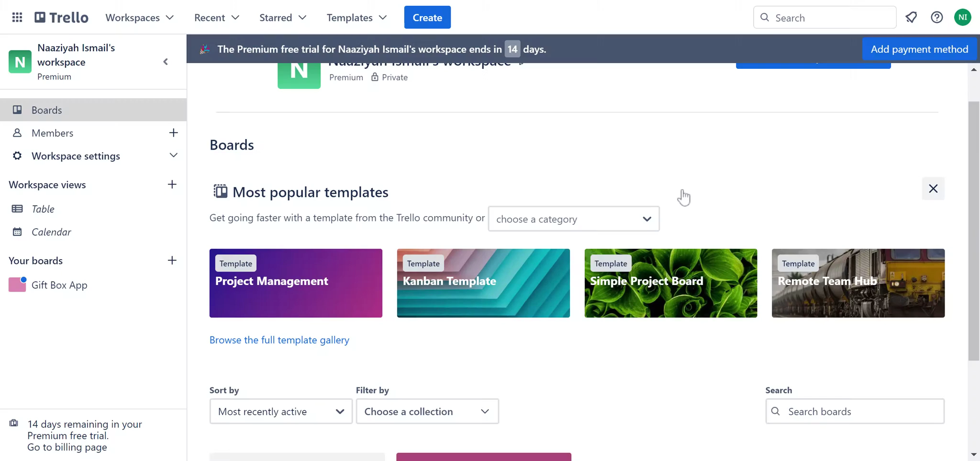Open the notifications icon in header

(911, 18)
